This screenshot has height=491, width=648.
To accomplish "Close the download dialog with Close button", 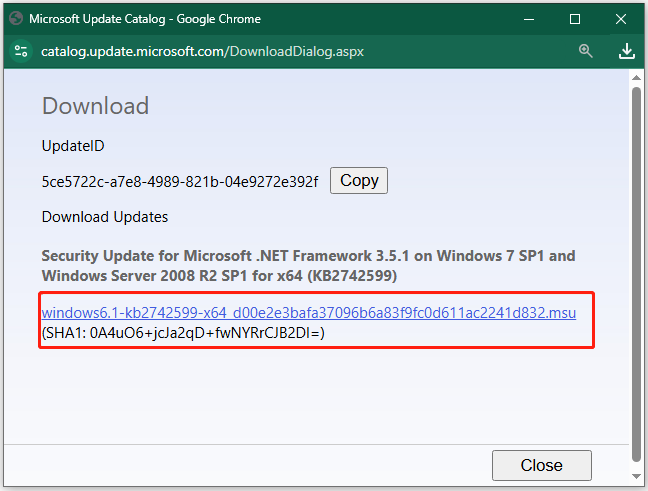I will 541,465.
